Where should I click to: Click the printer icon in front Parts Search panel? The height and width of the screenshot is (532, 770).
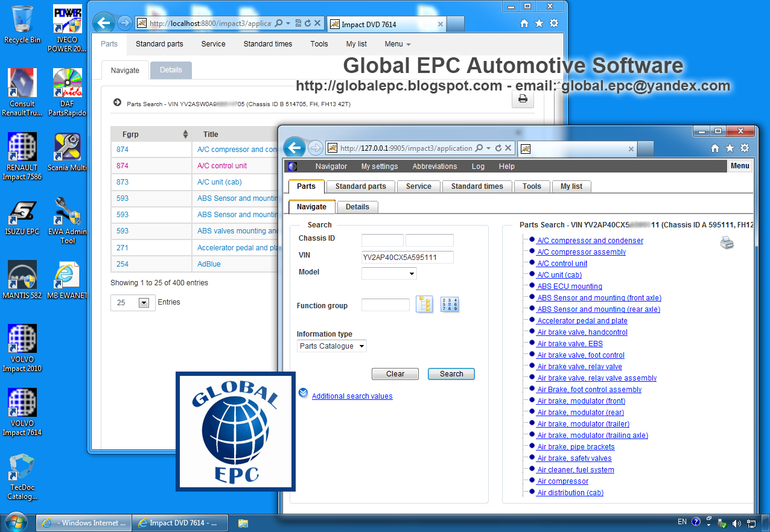tap(727, 242)
